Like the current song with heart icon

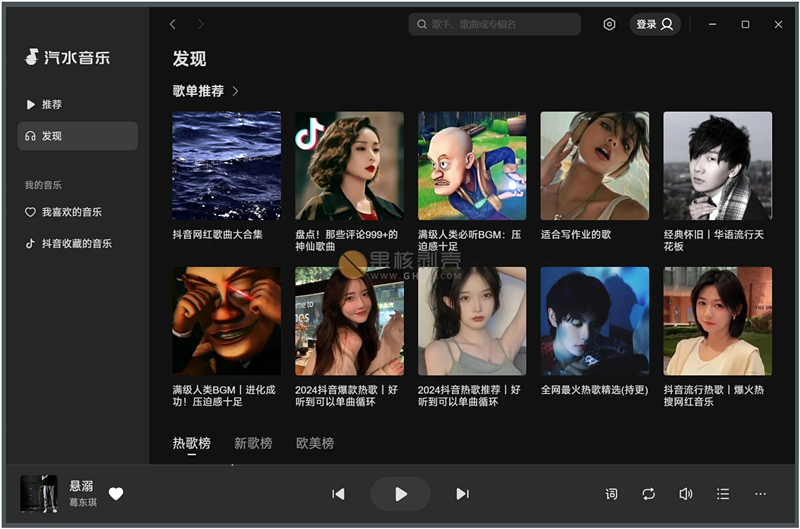click(x=116, y=493)
